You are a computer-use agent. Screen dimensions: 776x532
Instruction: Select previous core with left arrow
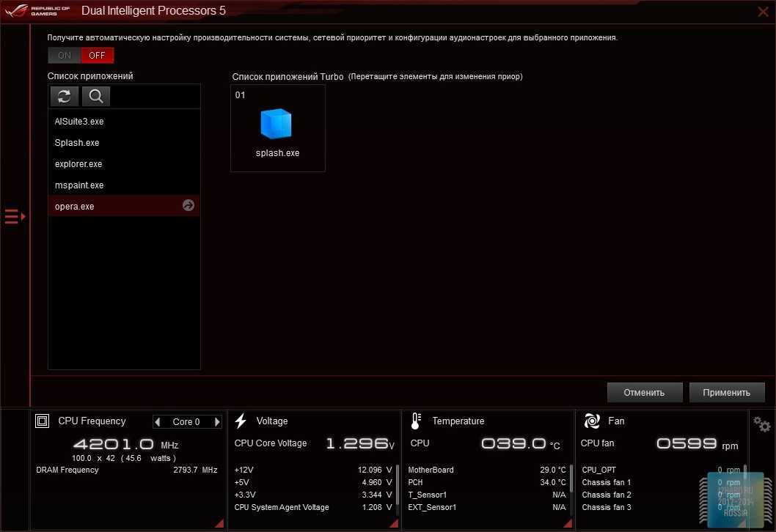[158, 422]
